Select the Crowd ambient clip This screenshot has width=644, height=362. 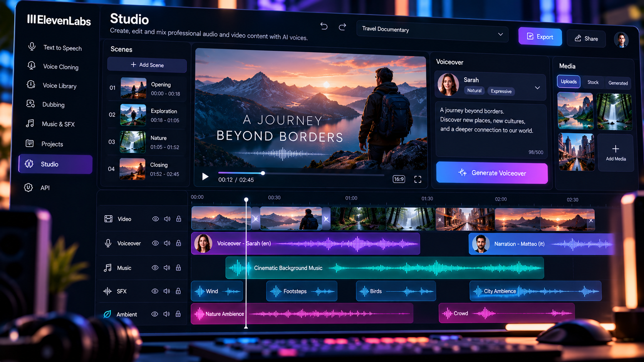(x=506, y=314)
